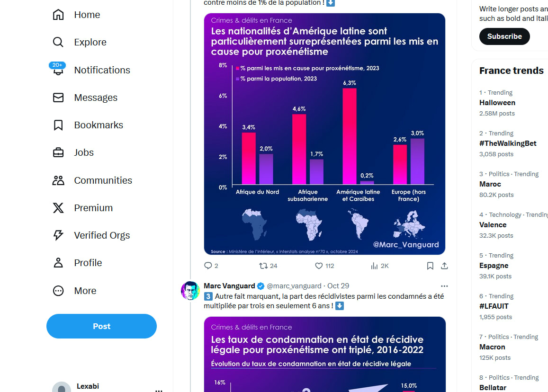
Task: Click the blue Post button
Action: pos(101,326)
